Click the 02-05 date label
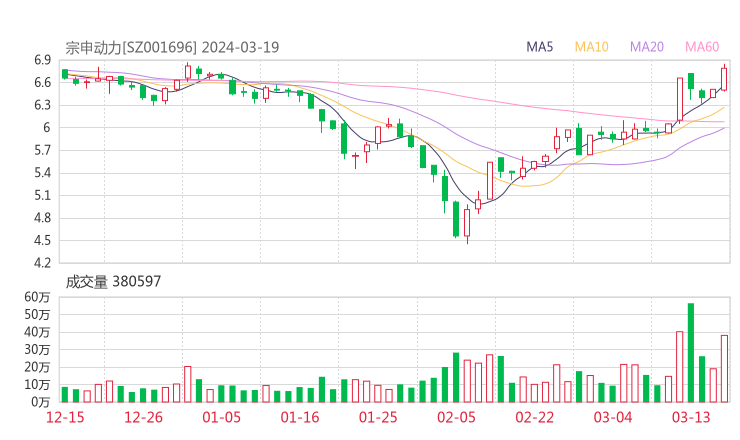 (456, 417)
